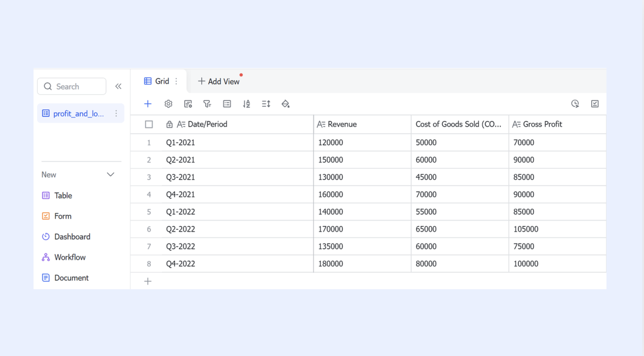Collapse the sidebar with double chevron
The width and height of the screenshot is (644, 356).
point(118,86)
